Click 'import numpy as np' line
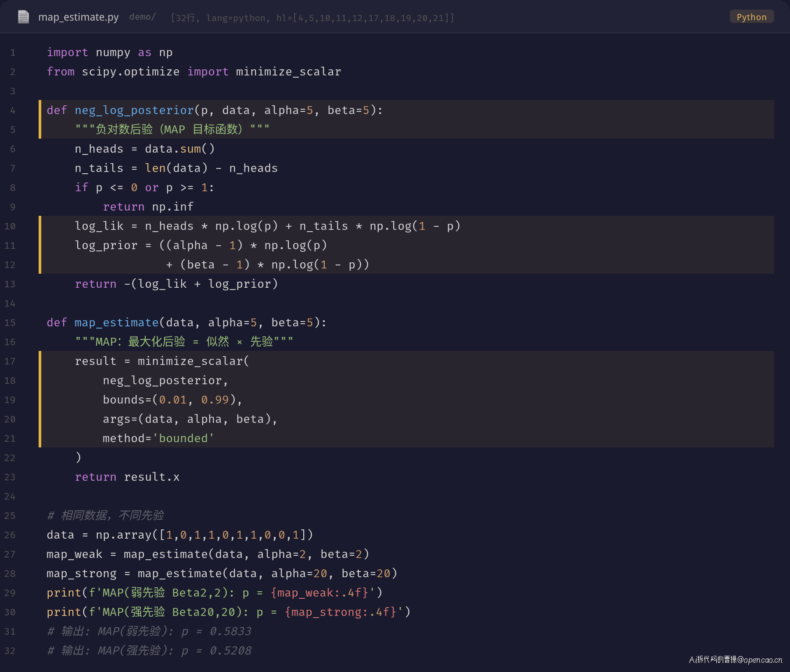Screen dimensions: 790x672 110,53
